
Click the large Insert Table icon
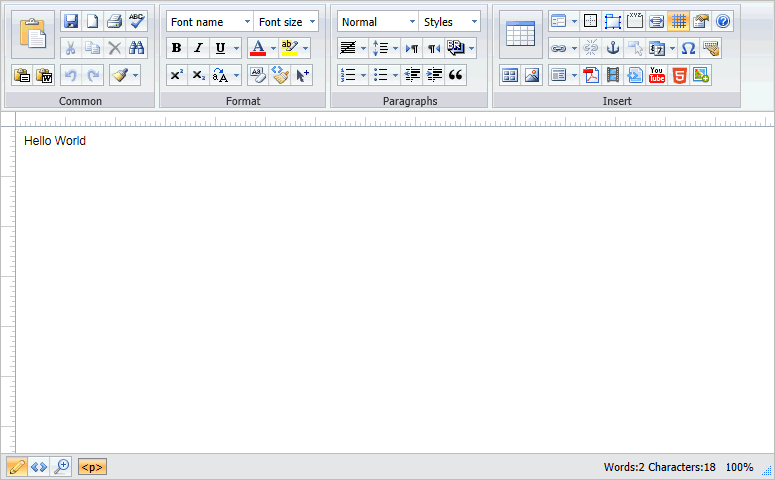pos(520,34)
